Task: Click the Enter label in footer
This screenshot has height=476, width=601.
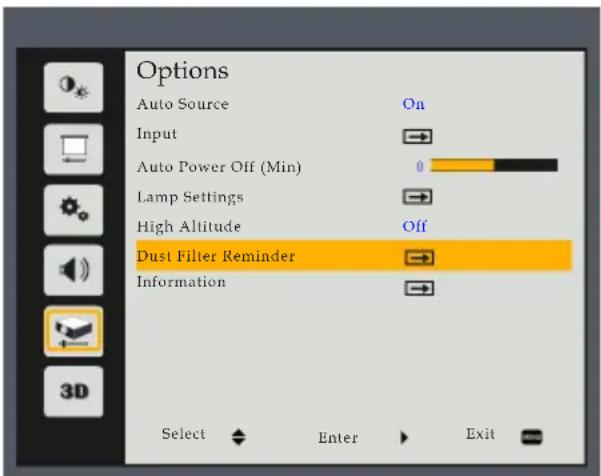Action: pyautogui.click(x=338, y=438)
